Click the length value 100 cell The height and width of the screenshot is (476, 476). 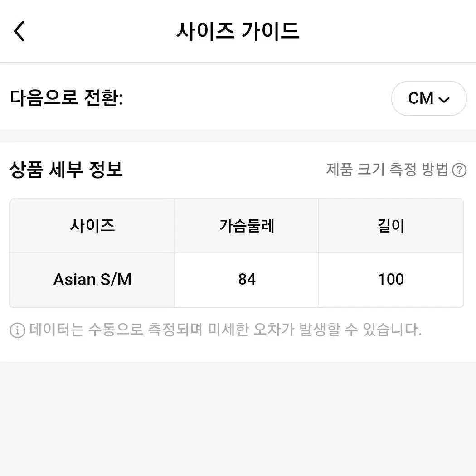[x=391, y=280]
